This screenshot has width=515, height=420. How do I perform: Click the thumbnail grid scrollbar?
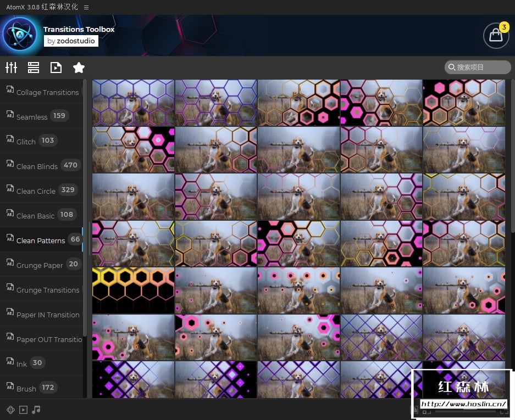(513, 156)
